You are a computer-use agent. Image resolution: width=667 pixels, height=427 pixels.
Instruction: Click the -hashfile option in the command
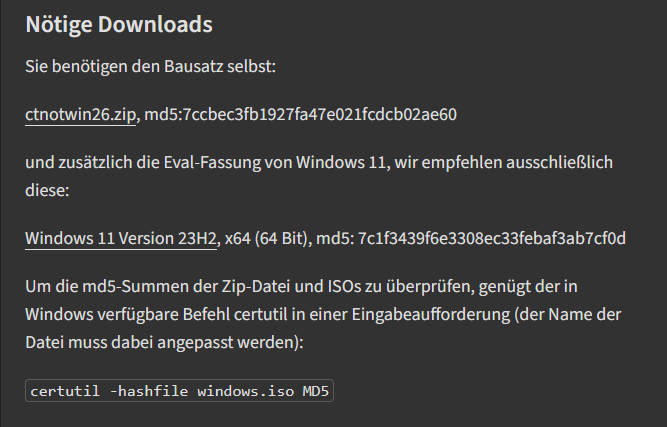(148, 391)
